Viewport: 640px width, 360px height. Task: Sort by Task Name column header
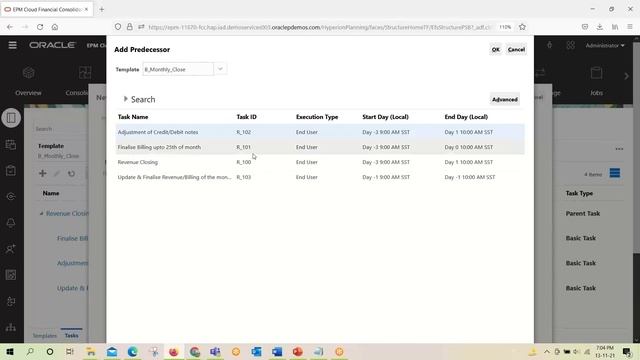tap(133, 117)
